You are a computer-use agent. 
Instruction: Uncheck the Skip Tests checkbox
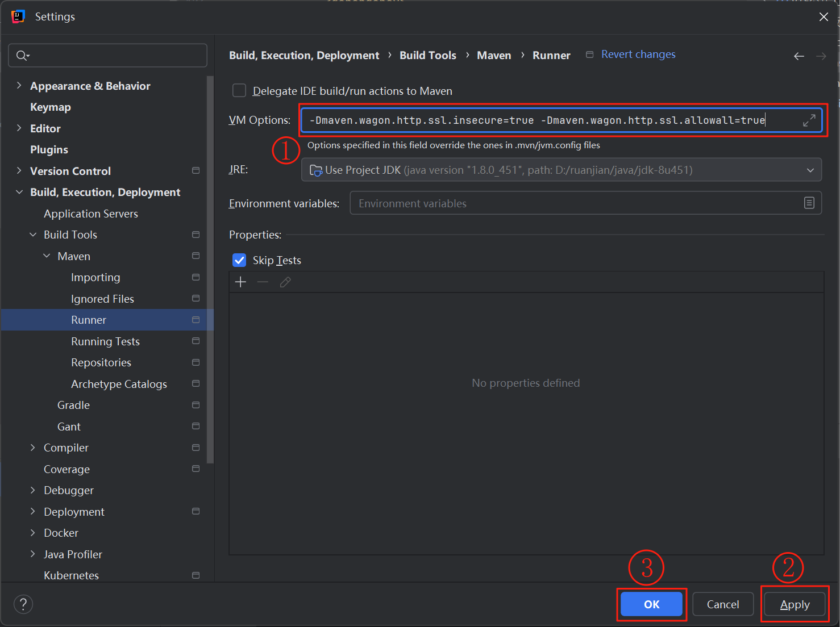point(239,260)
